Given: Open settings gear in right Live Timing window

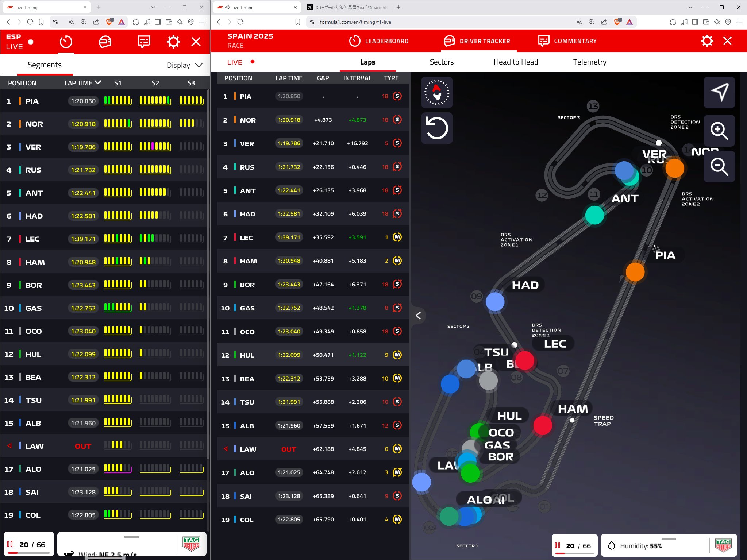Looking at the screenshot, I should click(x=707, y=41).
